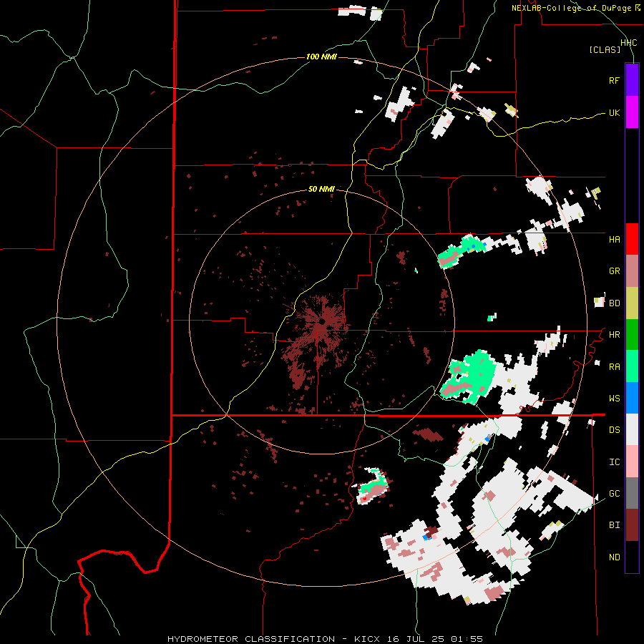Click the IC legend label
The image size is (644, 644).
614,462
